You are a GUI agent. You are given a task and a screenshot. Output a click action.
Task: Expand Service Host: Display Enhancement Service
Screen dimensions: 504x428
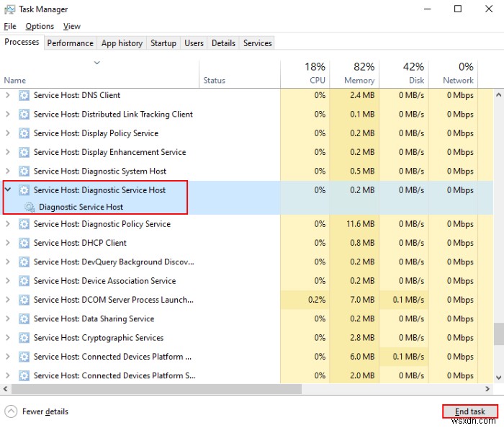(x=8, y=152)
